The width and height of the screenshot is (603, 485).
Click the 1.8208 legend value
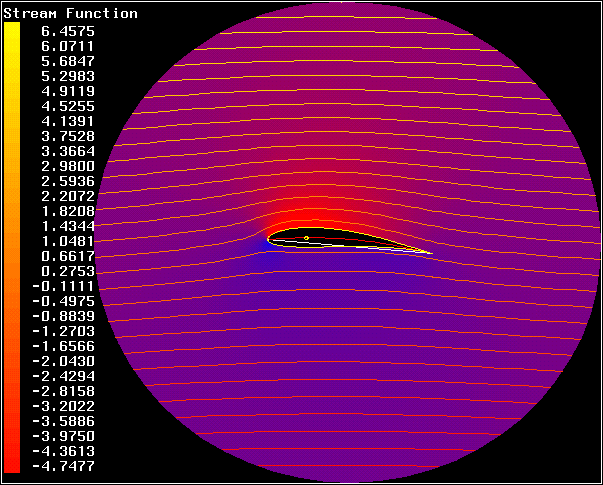68,211
